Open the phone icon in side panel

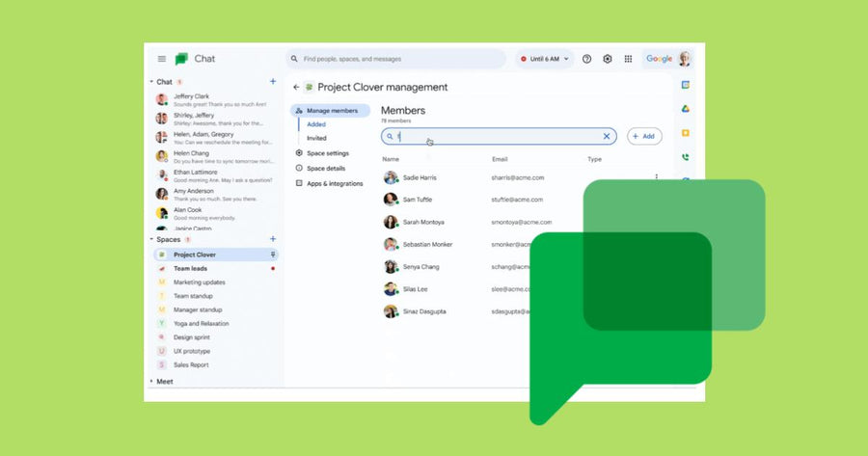(686, 157)
